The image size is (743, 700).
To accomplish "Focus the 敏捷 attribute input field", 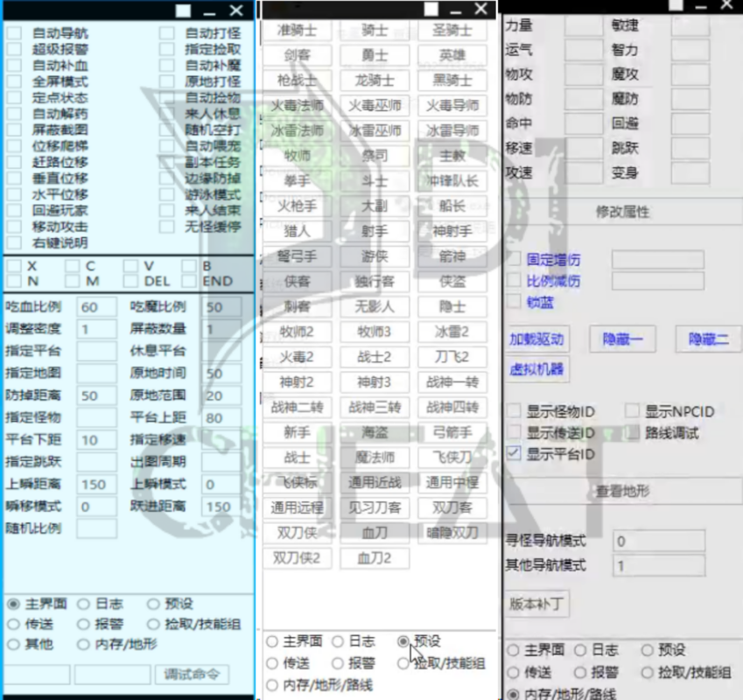I will click(x=690, y=25).
